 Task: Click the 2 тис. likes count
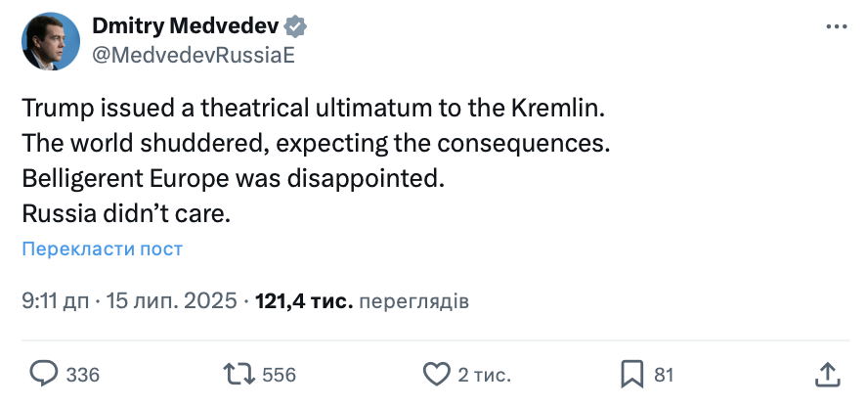485,374
